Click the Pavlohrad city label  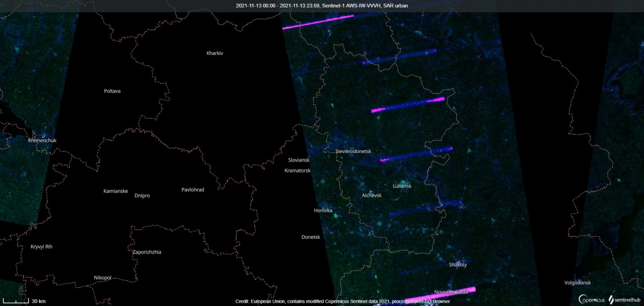[x=193, y=190]
